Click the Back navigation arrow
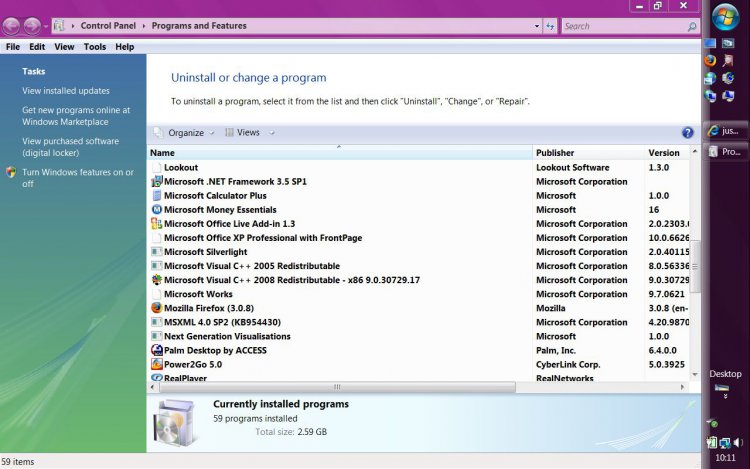Screen dimensions: 750x469 click(11, 26)
